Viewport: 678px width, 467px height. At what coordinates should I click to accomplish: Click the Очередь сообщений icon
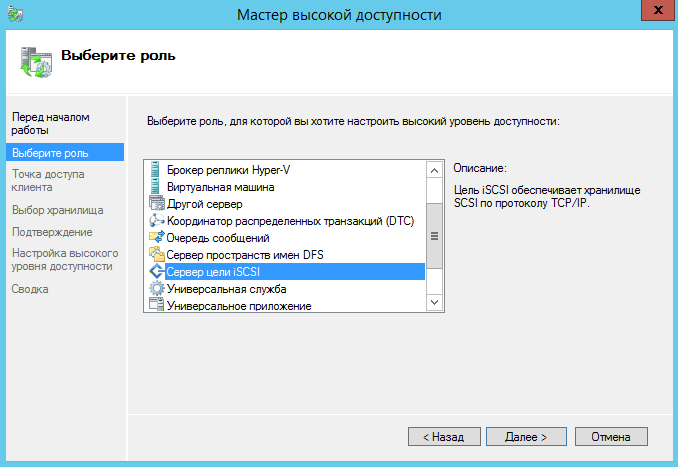[155, 237]
